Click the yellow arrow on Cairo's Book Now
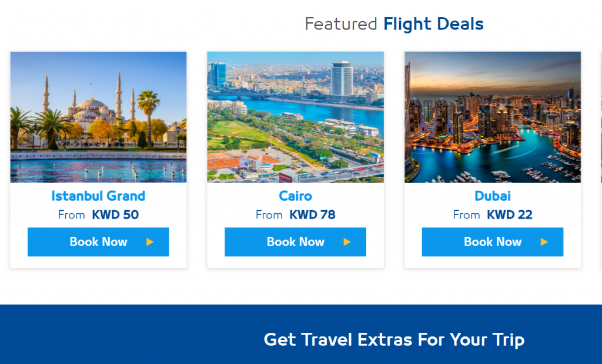This screenshot has width=602, height=364. [x=347, y=242]
